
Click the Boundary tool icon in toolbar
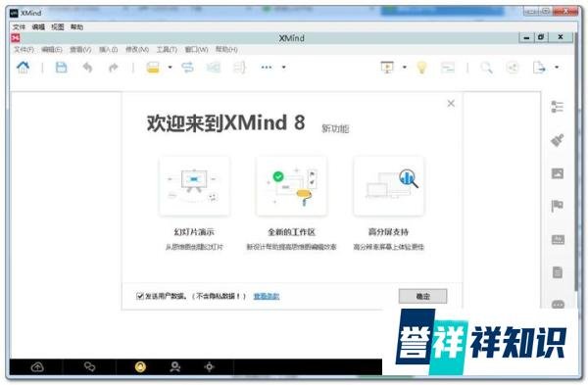[214, 68]
